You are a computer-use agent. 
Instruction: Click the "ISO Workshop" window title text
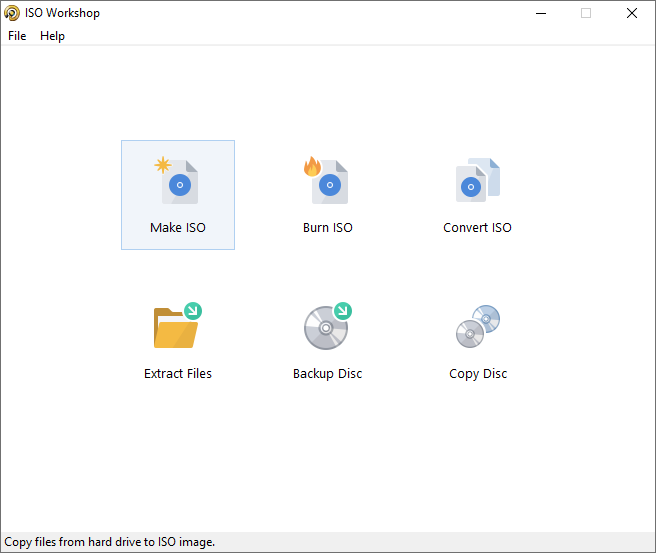point(62,13)
